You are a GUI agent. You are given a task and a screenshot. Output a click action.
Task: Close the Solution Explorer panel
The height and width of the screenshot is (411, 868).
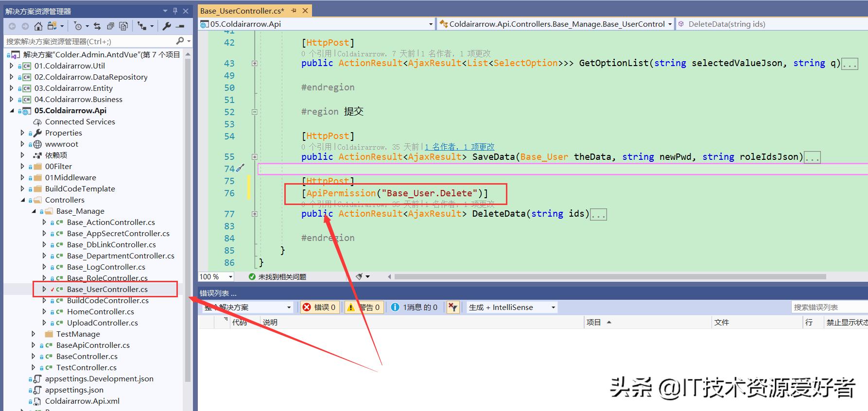[186, 11]
